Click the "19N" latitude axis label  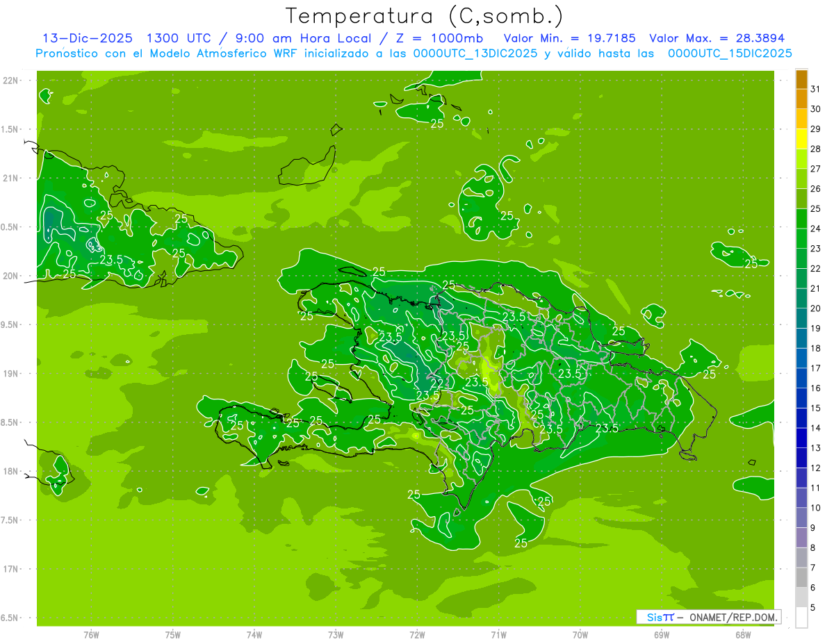pyautogui.click(x=10, y=374)
